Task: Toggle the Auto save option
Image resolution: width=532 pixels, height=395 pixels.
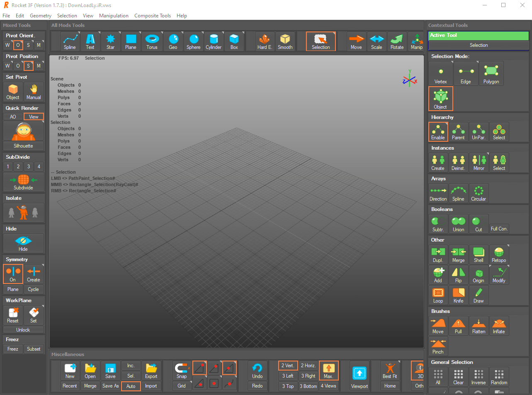Action: [131, 386]
